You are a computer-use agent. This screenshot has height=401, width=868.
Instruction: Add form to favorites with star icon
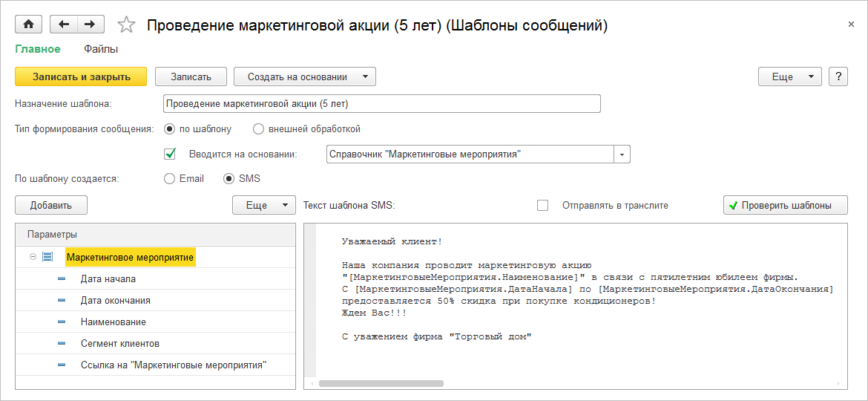point(127,25)
